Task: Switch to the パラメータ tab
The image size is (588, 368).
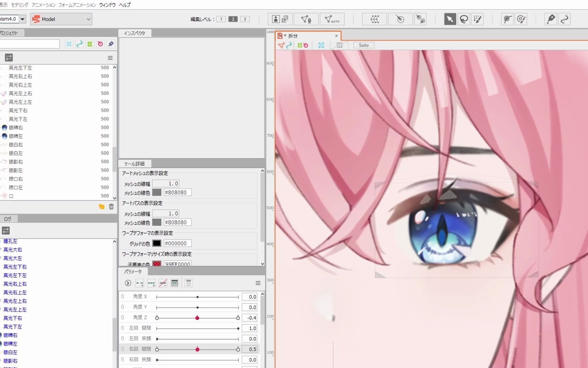Action: point(133,272)
